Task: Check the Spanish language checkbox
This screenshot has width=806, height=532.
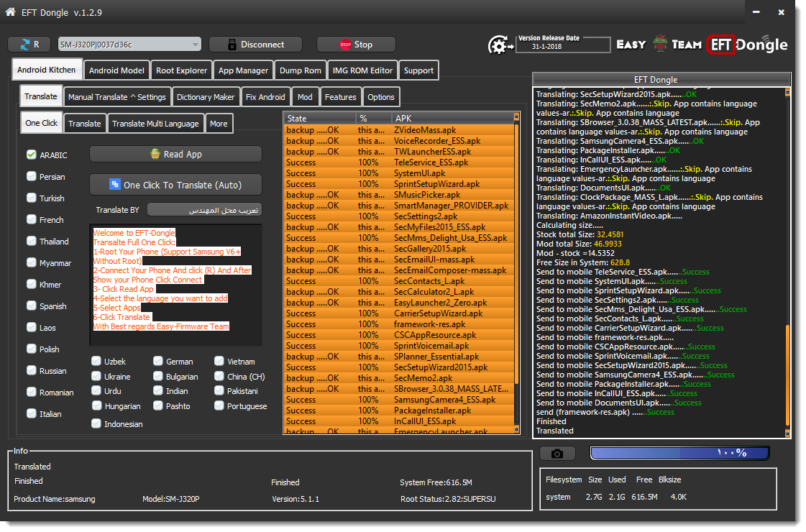Action: pyautogui.click(x=32, y=306)
